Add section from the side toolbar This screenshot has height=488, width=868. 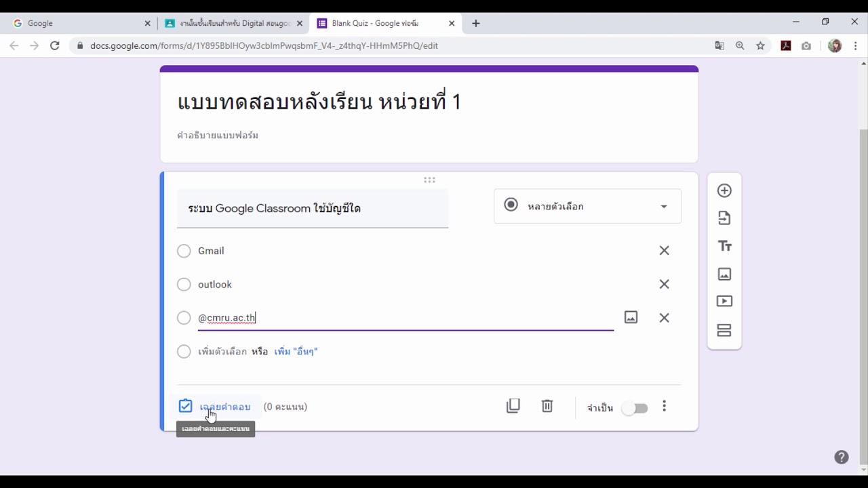tap(724, 330)
